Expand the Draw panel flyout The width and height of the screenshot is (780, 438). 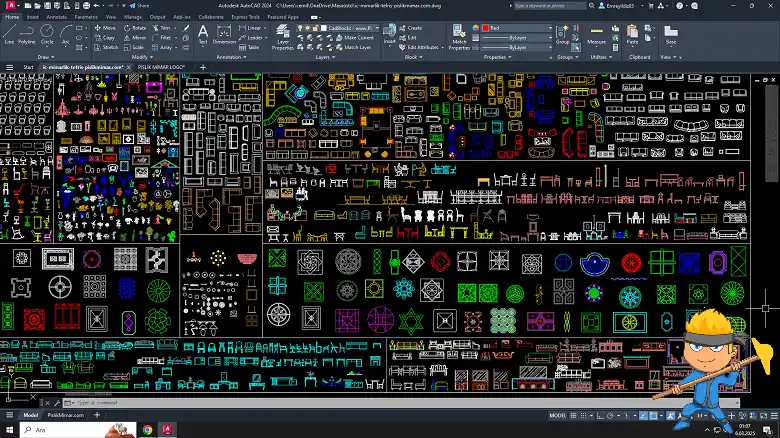point(43,57)
